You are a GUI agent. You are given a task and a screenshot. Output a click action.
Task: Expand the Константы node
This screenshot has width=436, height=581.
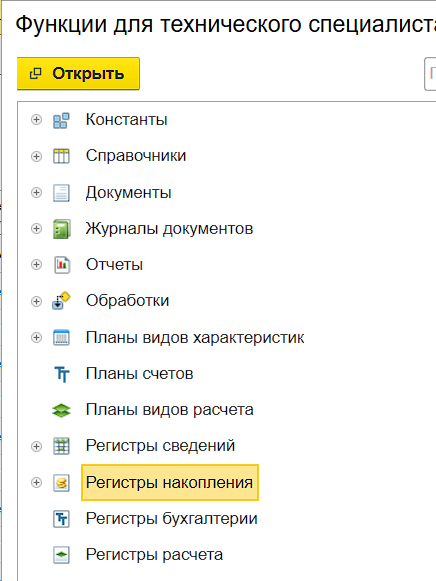click(x=36, y=120)
